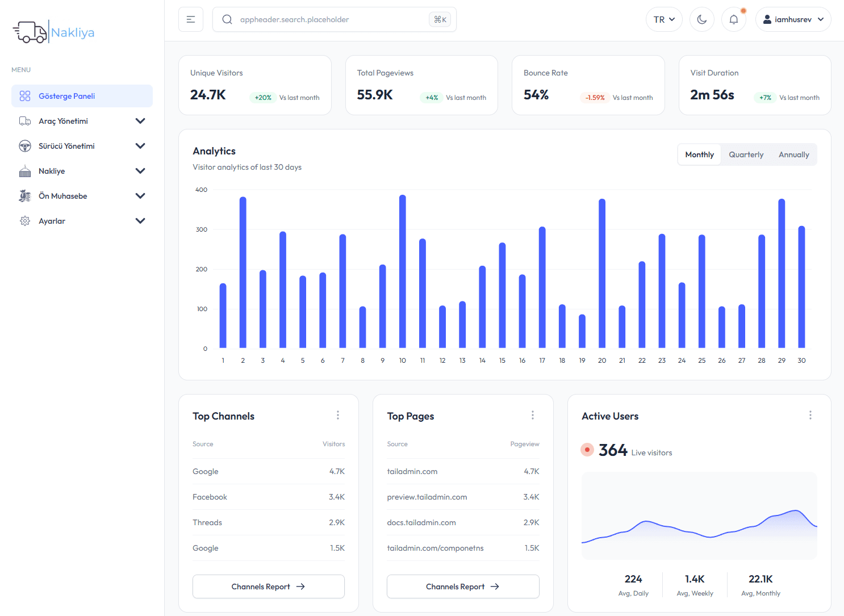Enable dark mode with the moon icon
Viewport: 844px width, 616px height.
pyautogui.click(x=701, y=19)
